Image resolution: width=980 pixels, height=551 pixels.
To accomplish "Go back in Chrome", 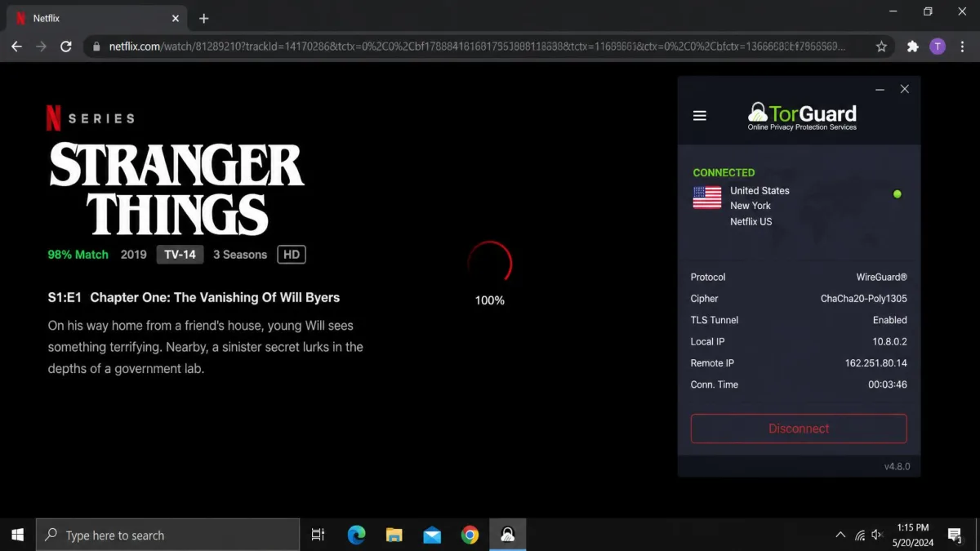I will coord(16,47).
